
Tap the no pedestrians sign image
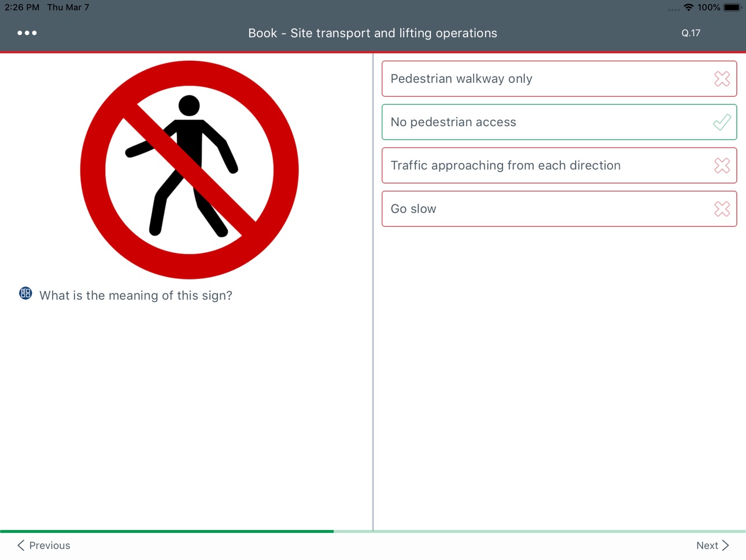coord(189,170)
